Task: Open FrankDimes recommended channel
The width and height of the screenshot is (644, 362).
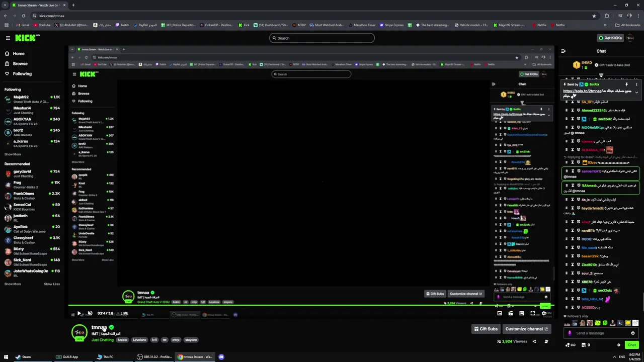Action: pos(32,196)
